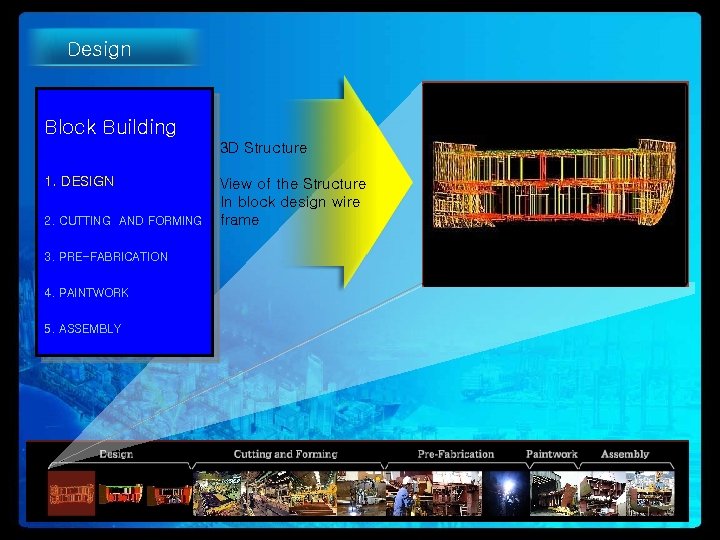
Task: Choose 4. PAINTWORK from the Block Building list
Action: [86, 292]
